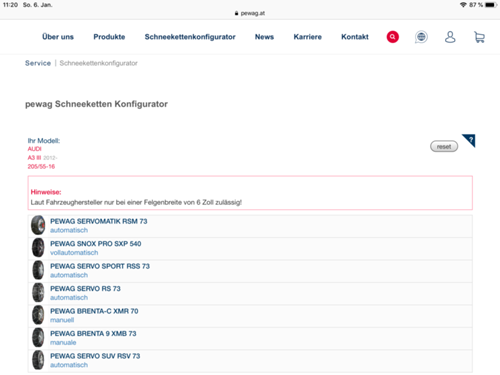
Task: Click the AUDI model entry
Action: point(34,149)
